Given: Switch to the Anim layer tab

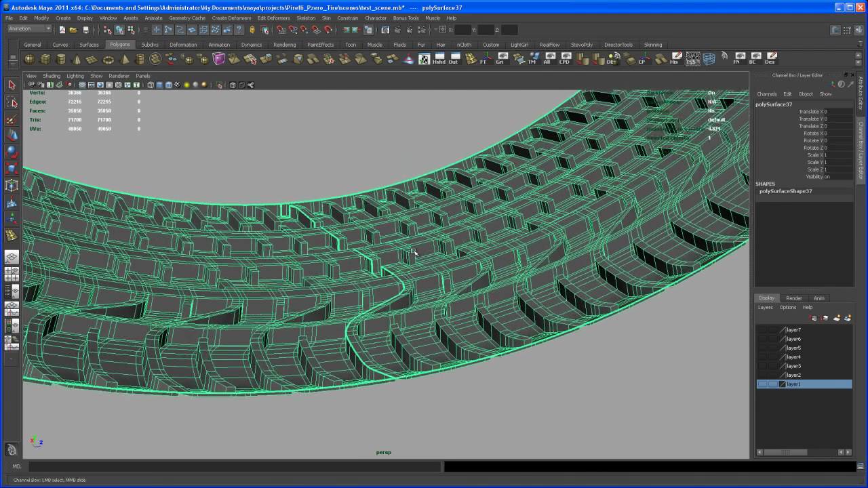Looking at the screenshot, I should point(819,298).
